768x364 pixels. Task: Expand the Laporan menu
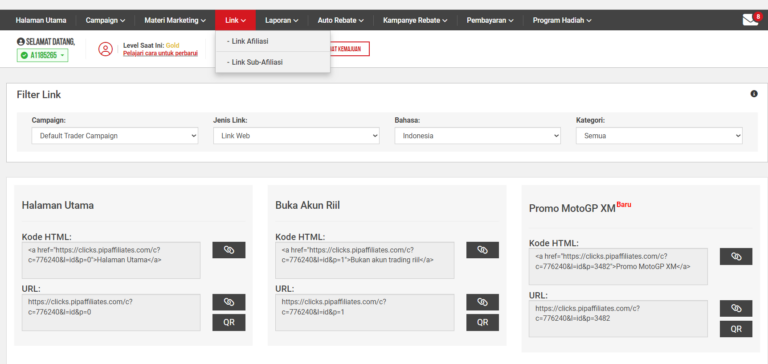[282, 21]
